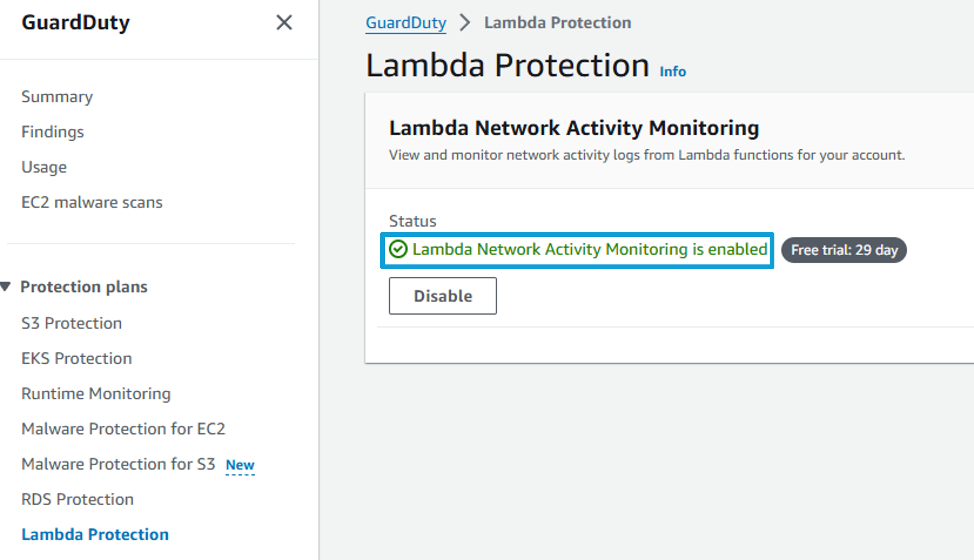Collapse the Protection plans section arrow
974x560 pixels.
(x=5, y=287)
